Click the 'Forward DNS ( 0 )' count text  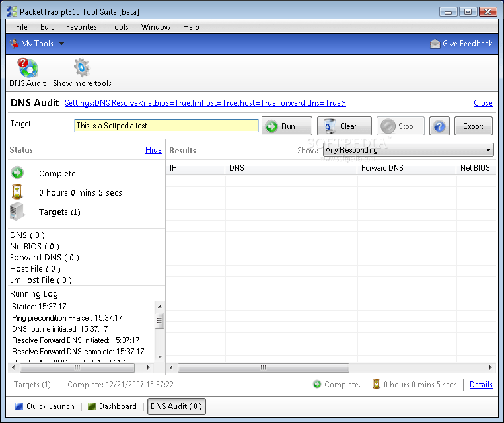(x=44, y=257)
